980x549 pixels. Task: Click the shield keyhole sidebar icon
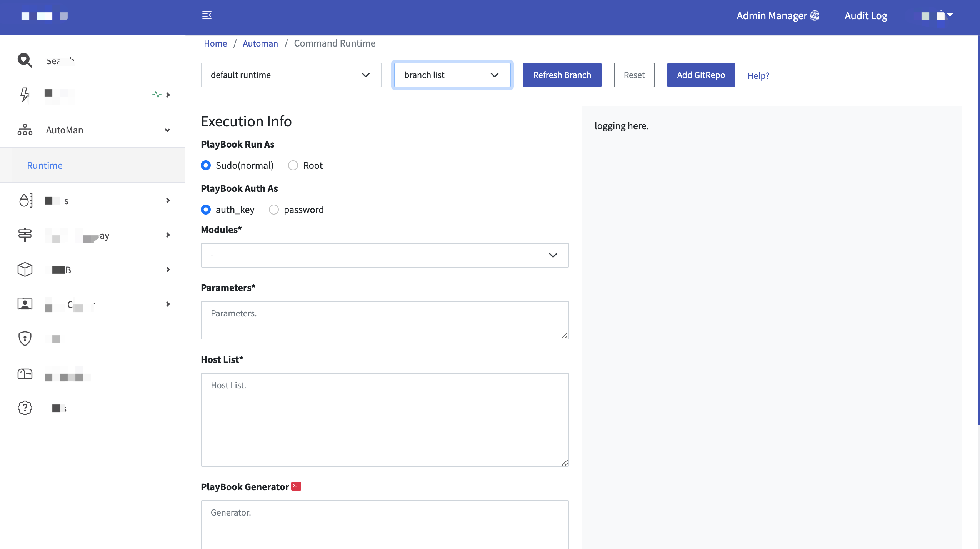click(25, 338)
